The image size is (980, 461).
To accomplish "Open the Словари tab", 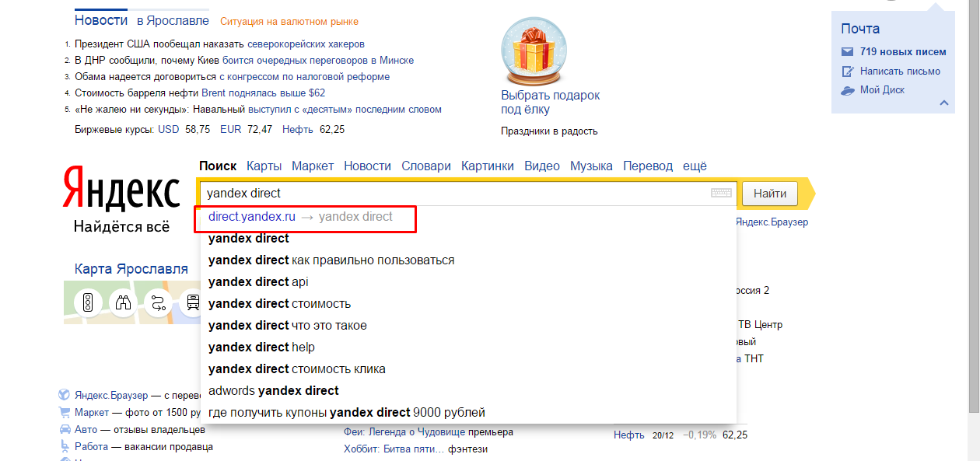I will [x=426, y=166].
